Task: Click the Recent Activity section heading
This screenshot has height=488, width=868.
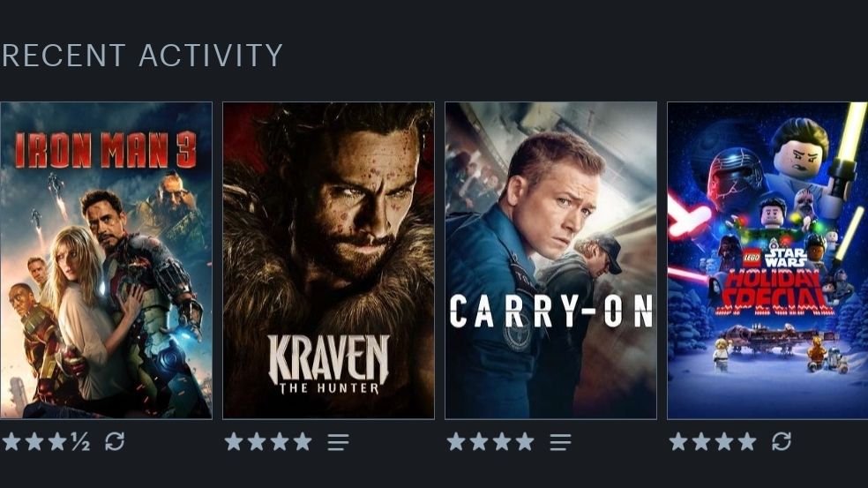Action: point(142,56)
